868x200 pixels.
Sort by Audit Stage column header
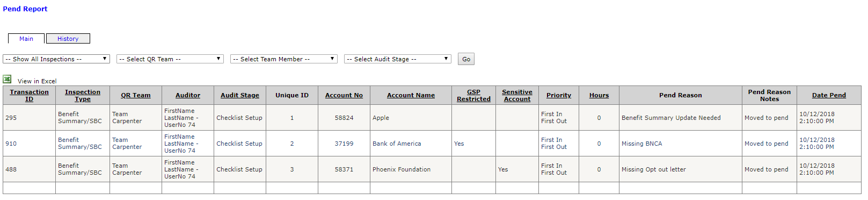[x=240, y=95]
